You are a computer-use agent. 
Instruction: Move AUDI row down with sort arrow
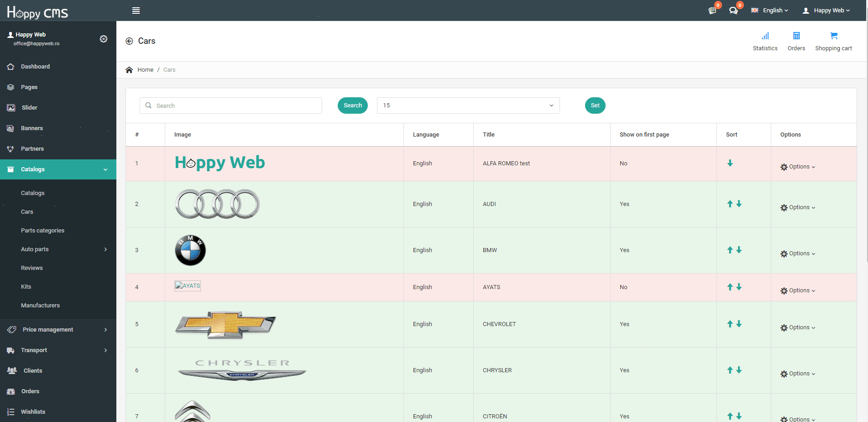739,204
